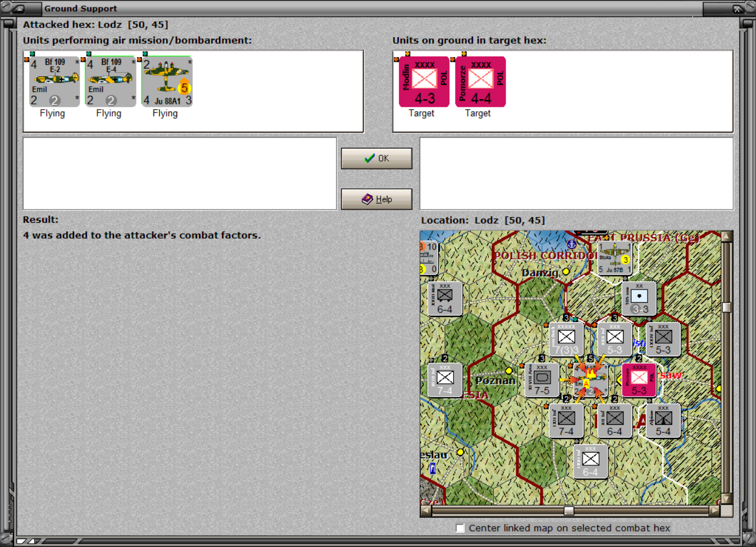This screenshot has height=547, width=756.
Task: Click the XII Inf 6-4 corps counter
Action: [614, 421]
